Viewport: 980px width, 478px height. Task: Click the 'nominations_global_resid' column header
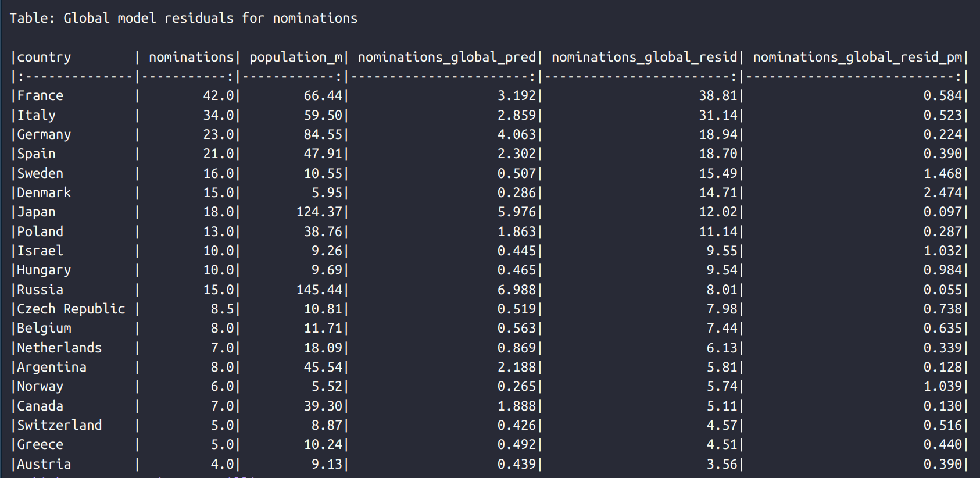point(644,57)
